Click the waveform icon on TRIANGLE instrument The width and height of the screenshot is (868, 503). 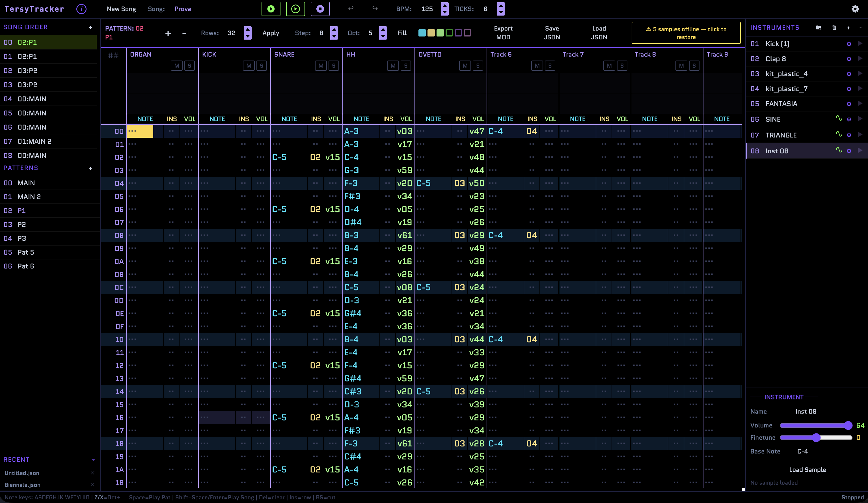pos(839,134)
